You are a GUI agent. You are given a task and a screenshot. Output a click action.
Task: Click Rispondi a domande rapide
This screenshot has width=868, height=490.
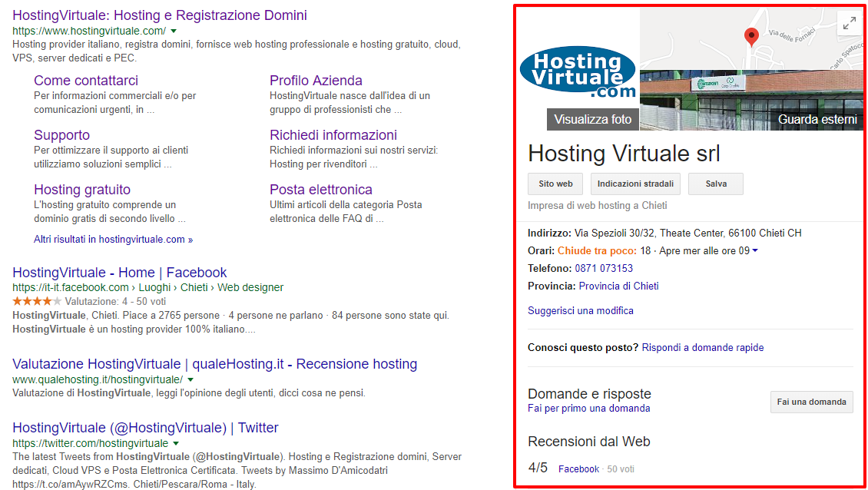pos(703,348)
